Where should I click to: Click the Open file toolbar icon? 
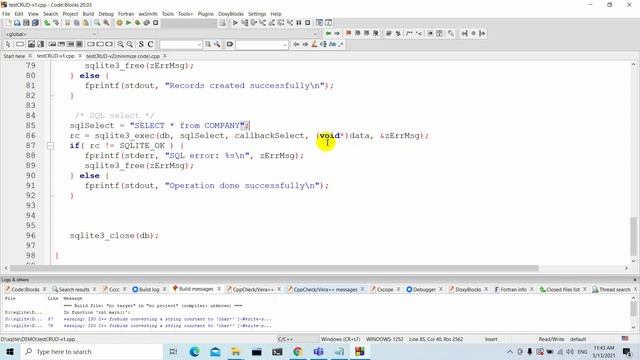click(17, 23)
